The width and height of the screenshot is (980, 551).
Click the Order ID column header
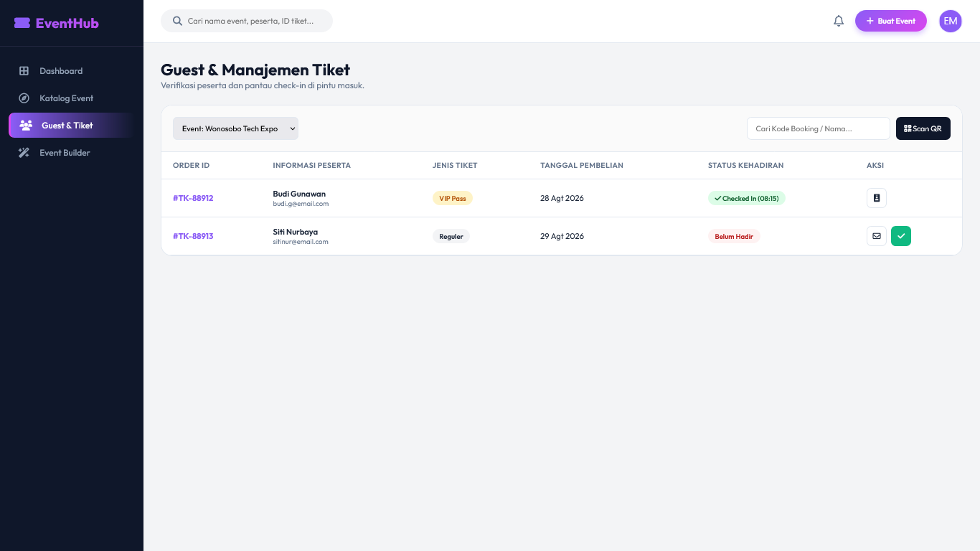click(192, 165)
